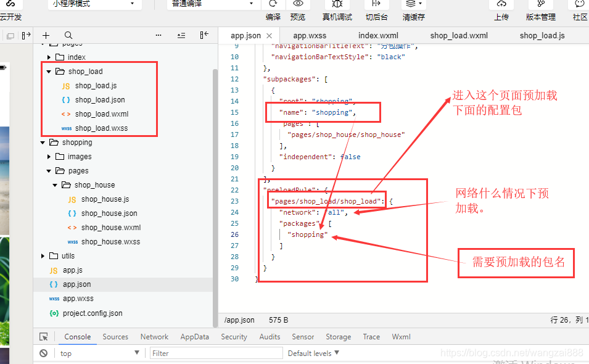Click the element inspector cursor icon
The height and width of the screenshot is (364, 589).
coord(44,337)
